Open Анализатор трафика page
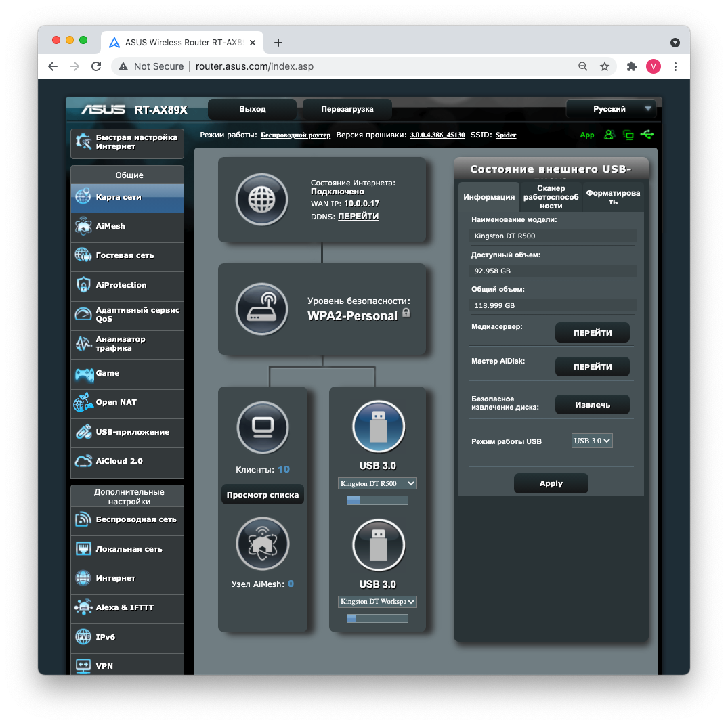The height and width of the screenshot is (725, 728). 127,344
